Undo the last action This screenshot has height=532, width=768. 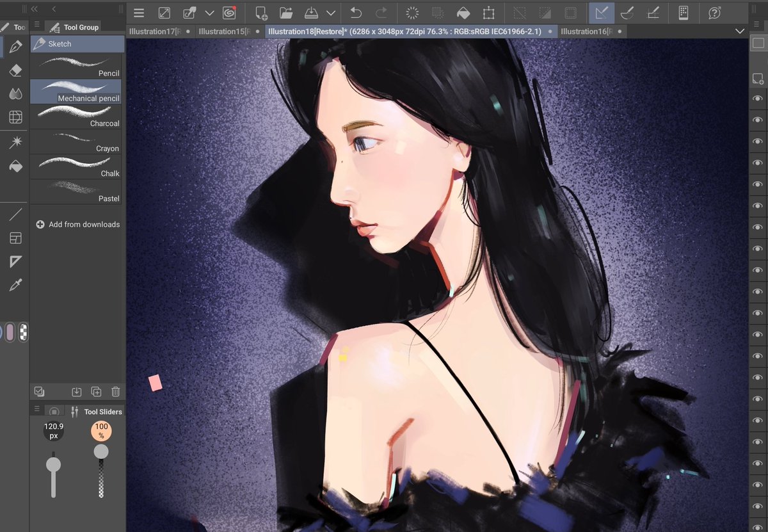point(356,13)
